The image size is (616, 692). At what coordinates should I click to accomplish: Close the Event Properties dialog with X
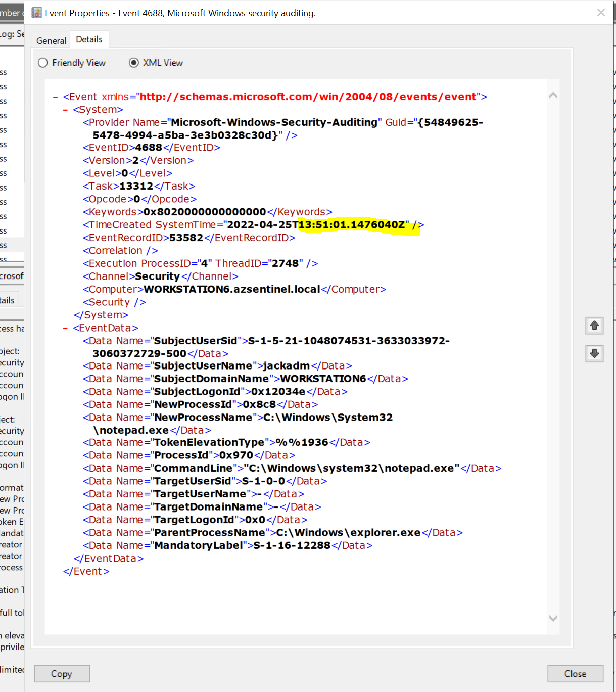coord(601,12)
